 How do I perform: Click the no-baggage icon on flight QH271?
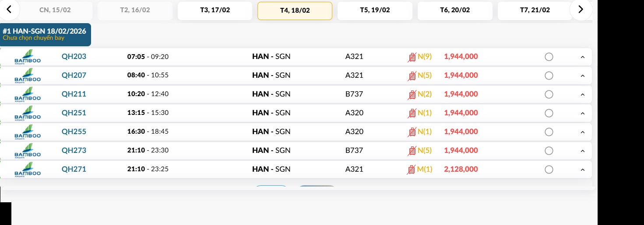pos(412,170)
